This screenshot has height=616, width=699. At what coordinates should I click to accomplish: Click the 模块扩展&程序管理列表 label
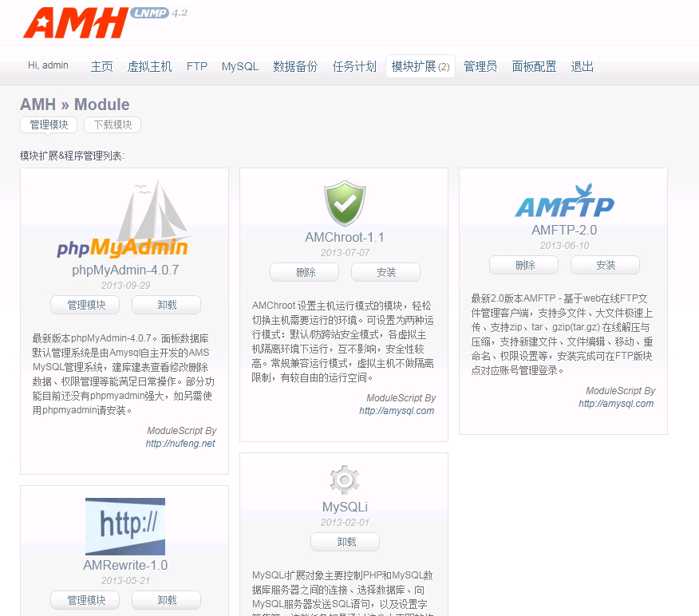click(x=73, y=156)
